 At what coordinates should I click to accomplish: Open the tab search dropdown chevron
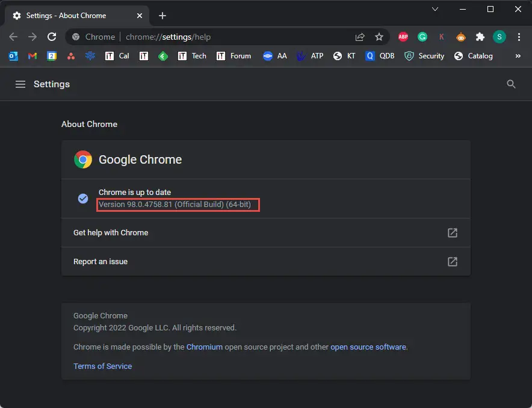[435, 9]
